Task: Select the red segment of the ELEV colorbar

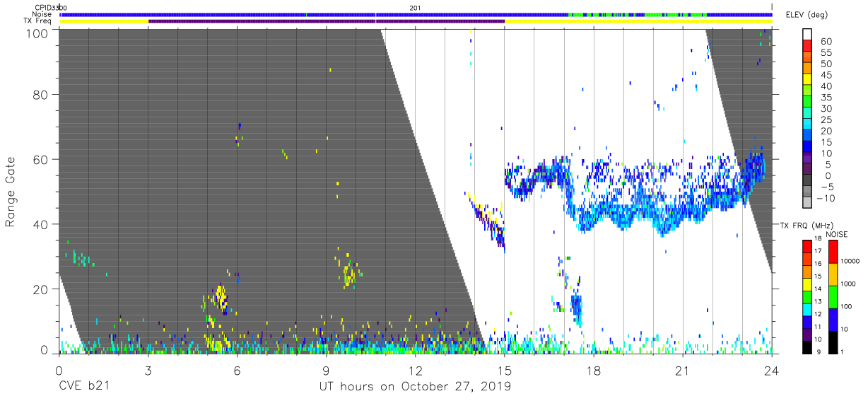Action: pos(808,46)
